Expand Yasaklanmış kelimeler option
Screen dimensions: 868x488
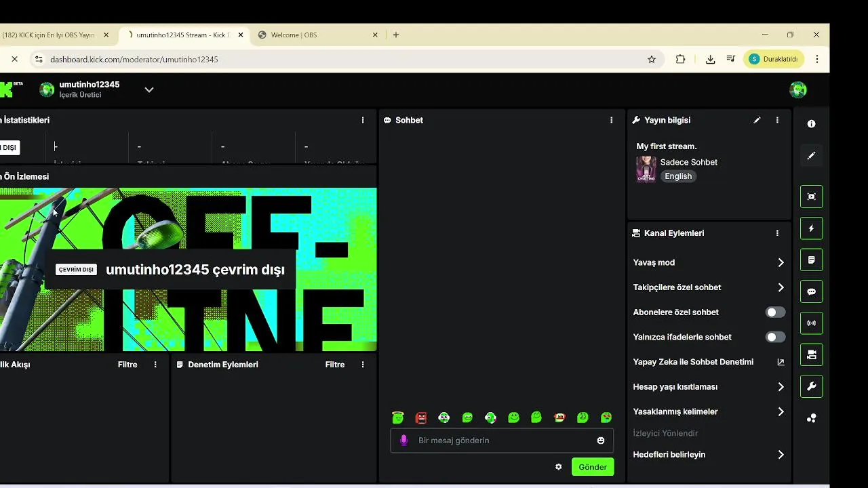tap(709, 411)
